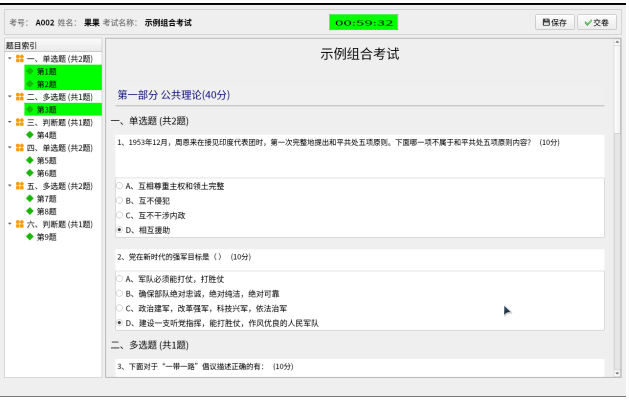Click the diamond icon beside 第7题
629x400 pixels.
point(30,199)
